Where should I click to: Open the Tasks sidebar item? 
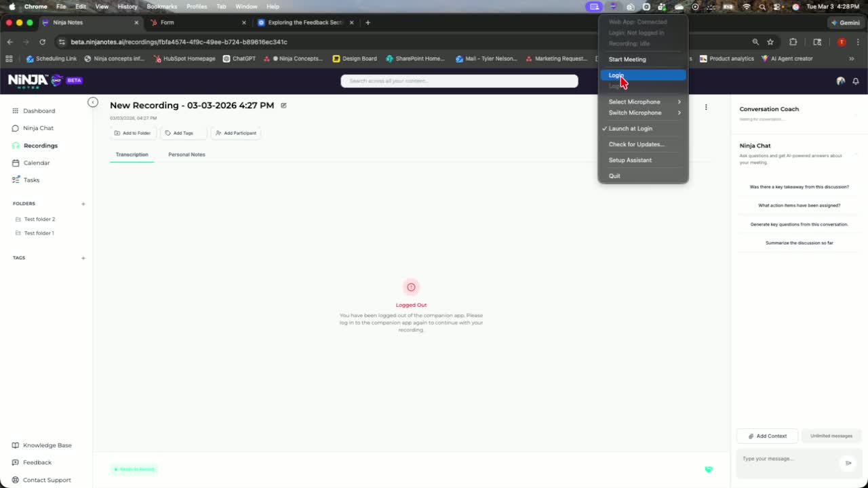tap(26, 180)
